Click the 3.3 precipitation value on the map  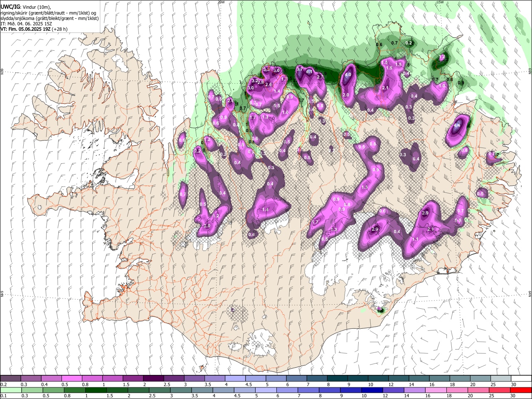(266, 69)
